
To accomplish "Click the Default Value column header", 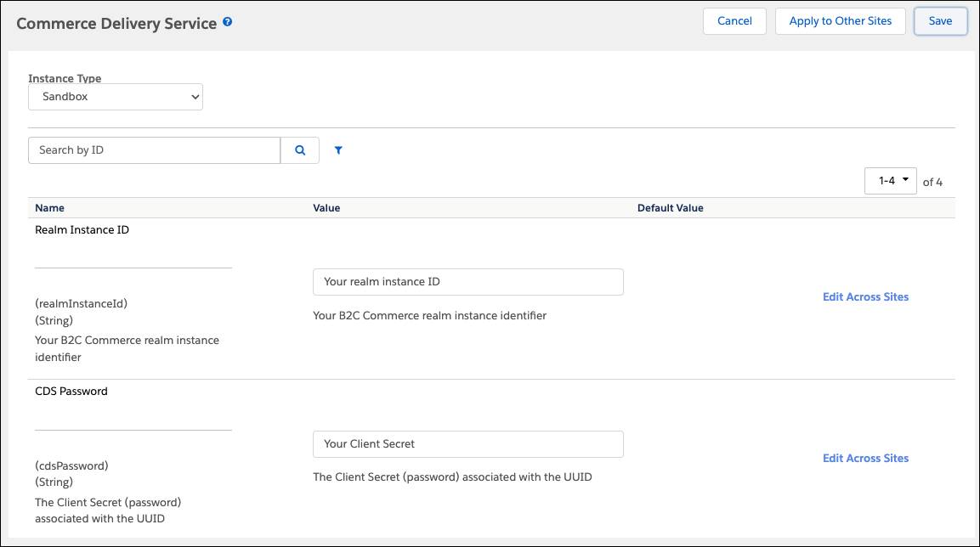I will tap(670, 208).
